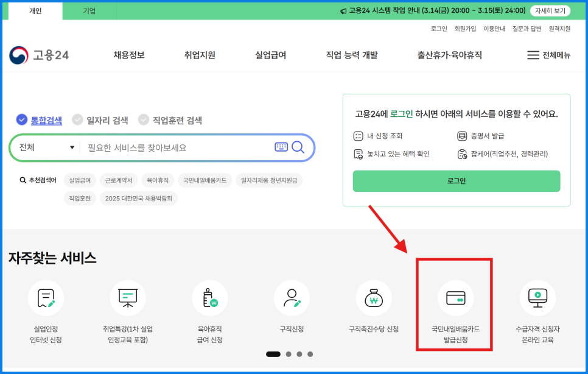588x374 pixels.
Task: Switch to the 기업 tab
Action: coord(89,11)
